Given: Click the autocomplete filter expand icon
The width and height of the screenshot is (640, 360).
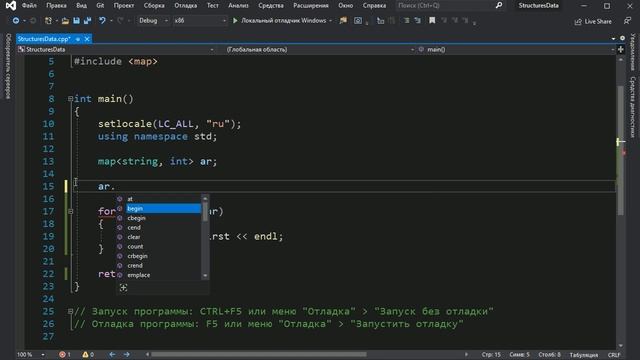Looking at the screenshot, I should click(x=123, y=288).
